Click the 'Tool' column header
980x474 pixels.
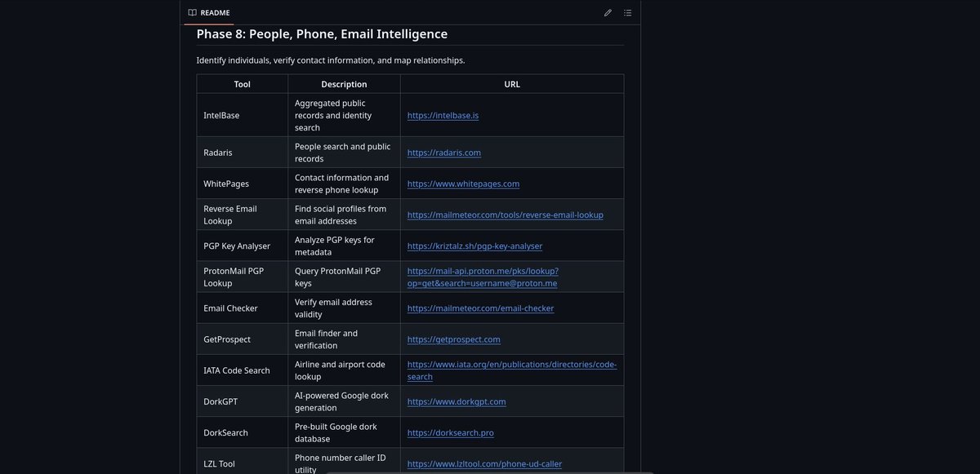tap(243, 84)
